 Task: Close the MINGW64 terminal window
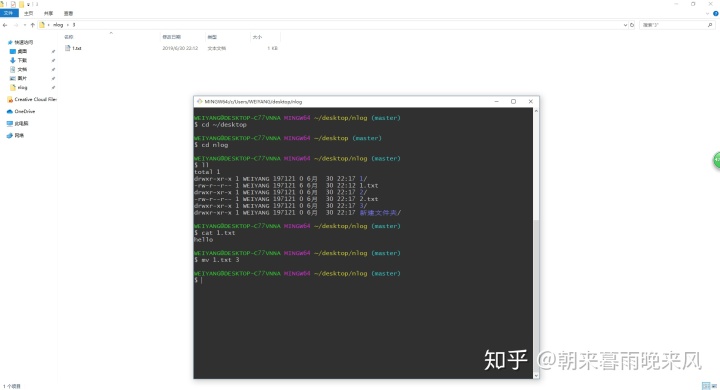click(530, 102)
